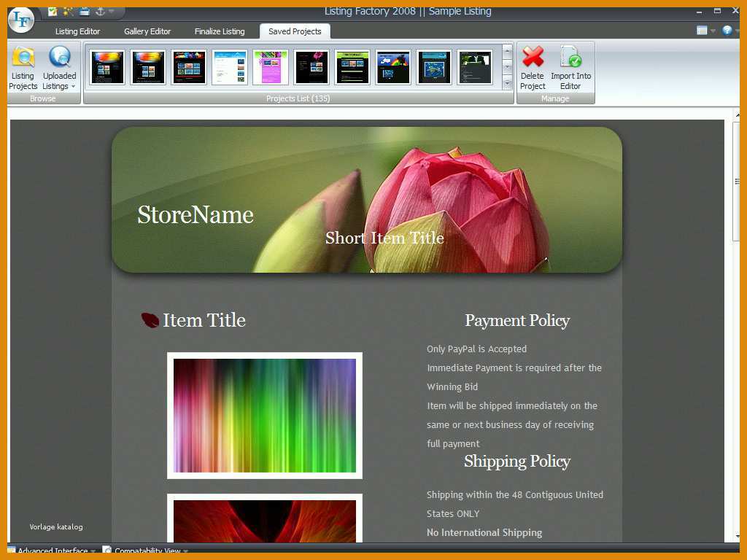Switch to the Gallery Editor tab
Screen dimensions: 747x560
[147, 31]
